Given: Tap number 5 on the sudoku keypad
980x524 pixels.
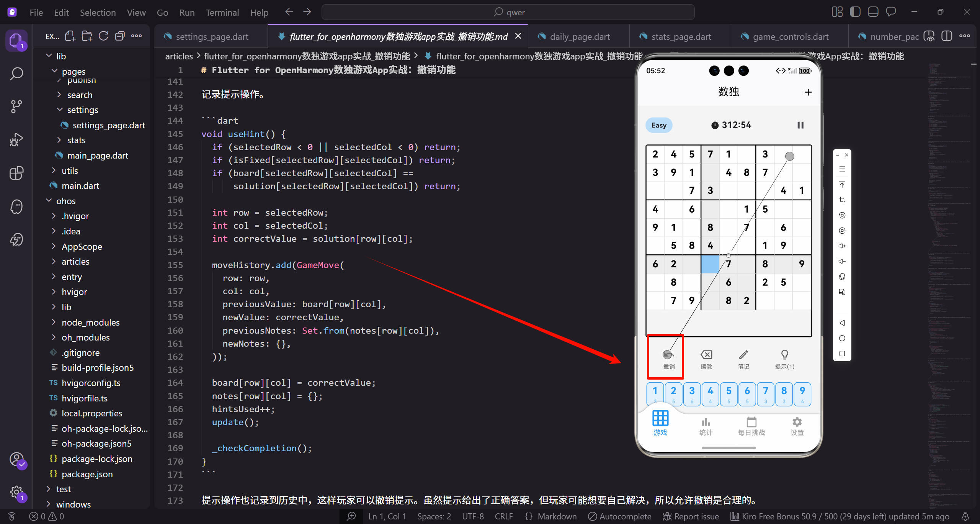Looking at the screenshot, I should click(x=728, y=394).
